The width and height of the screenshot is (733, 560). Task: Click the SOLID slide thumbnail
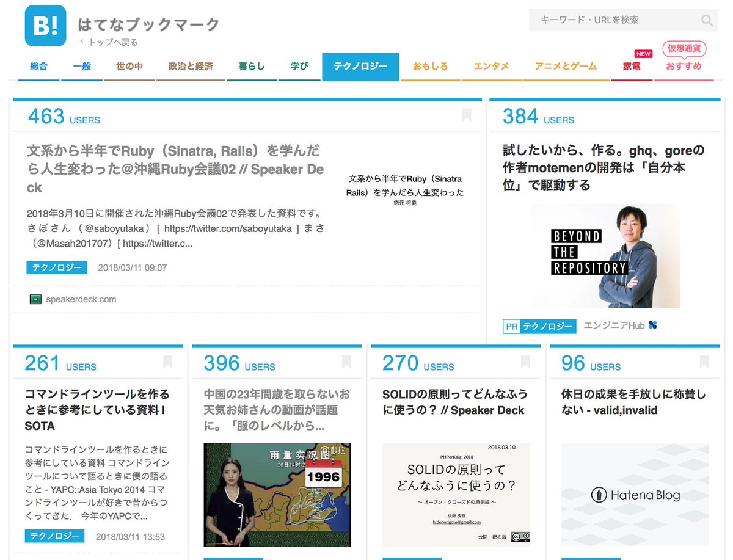(x=456, y=495)
